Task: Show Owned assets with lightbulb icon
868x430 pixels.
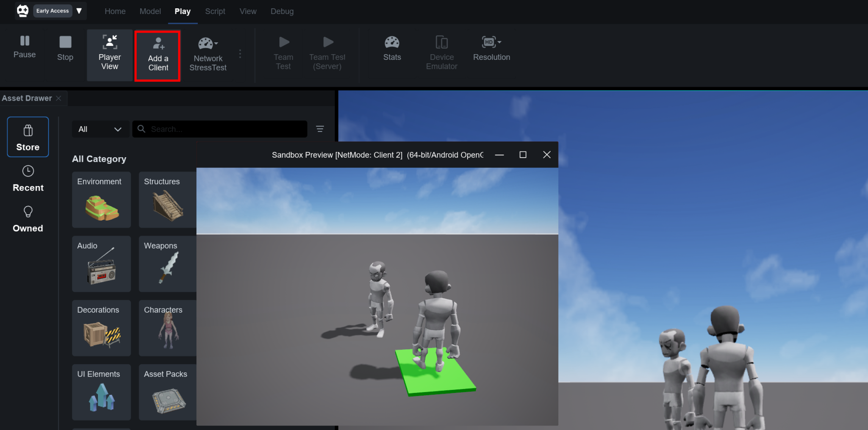Action: tap(28, 219)
